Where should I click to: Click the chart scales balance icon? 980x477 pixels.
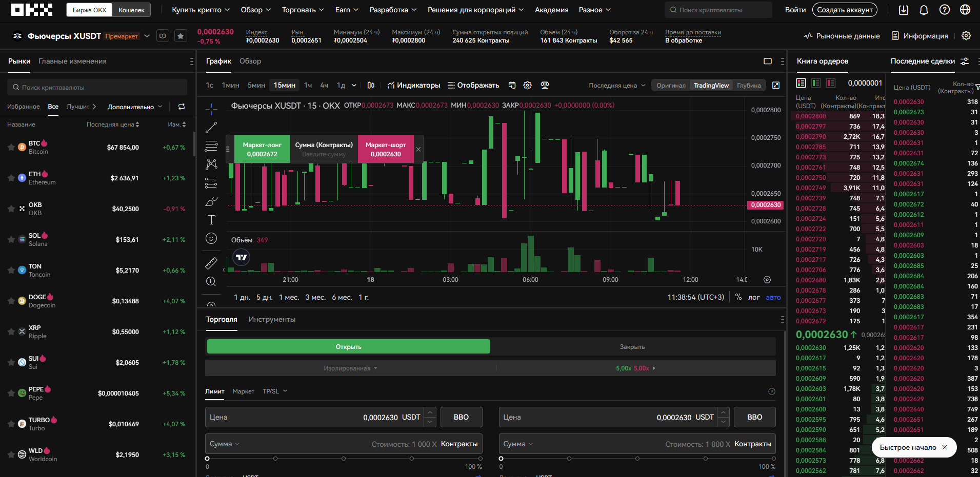pyautogui.click(x=545, y=85)
